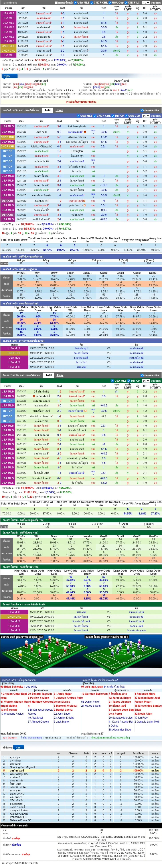Open player link 17 Ian Fray
Screen dimensions: 162x868
point(141,718)
